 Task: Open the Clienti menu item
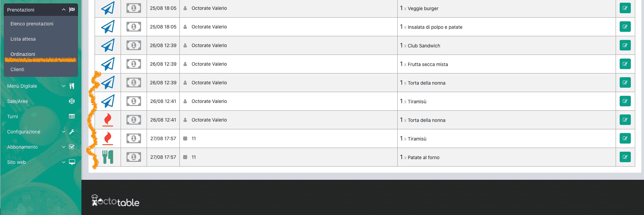pos(17,69)
